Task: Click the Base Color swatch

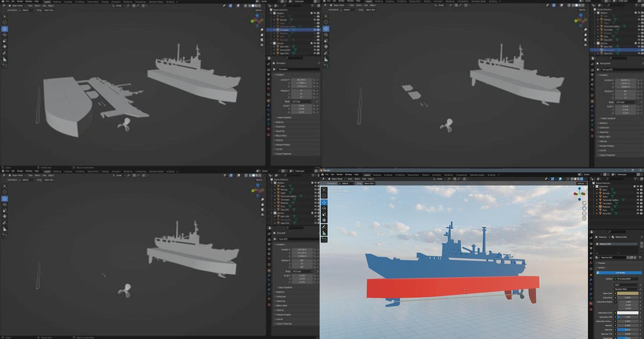Action: click(x=628, y=293)
